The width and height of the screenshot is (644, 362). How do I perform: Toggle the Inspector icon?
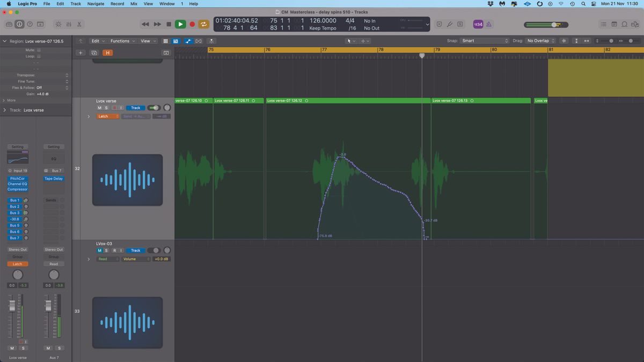pyautogui.click(x=19, y=24)
